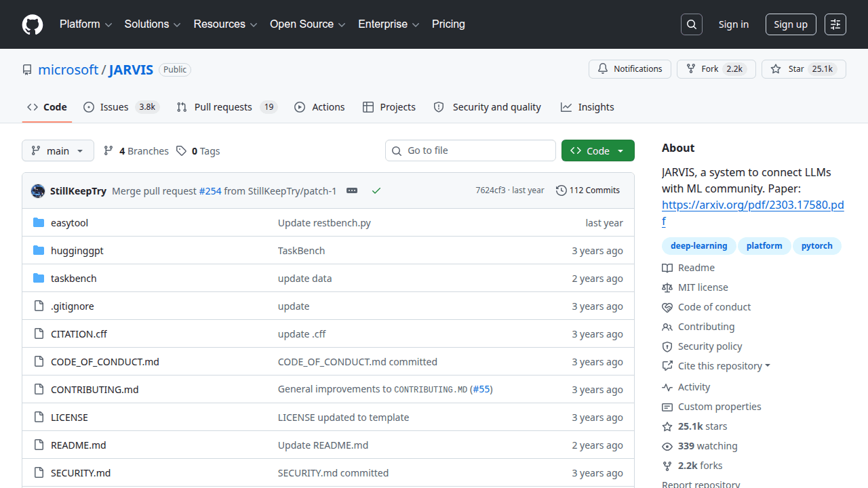Click the search magnifier icon
The height and width of the screenshot is (488, 868).
pos(691,24)
